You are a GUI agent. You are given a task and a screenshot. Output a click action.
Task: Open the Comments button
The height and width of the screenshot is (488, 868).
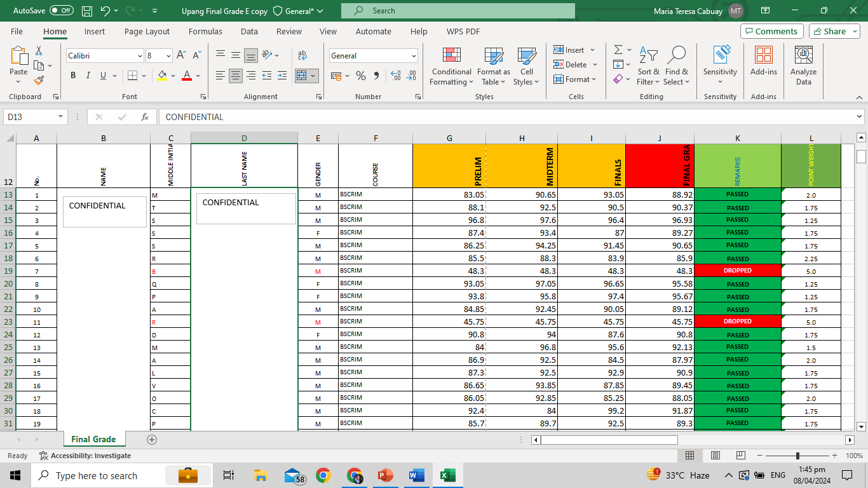[771, 31]
